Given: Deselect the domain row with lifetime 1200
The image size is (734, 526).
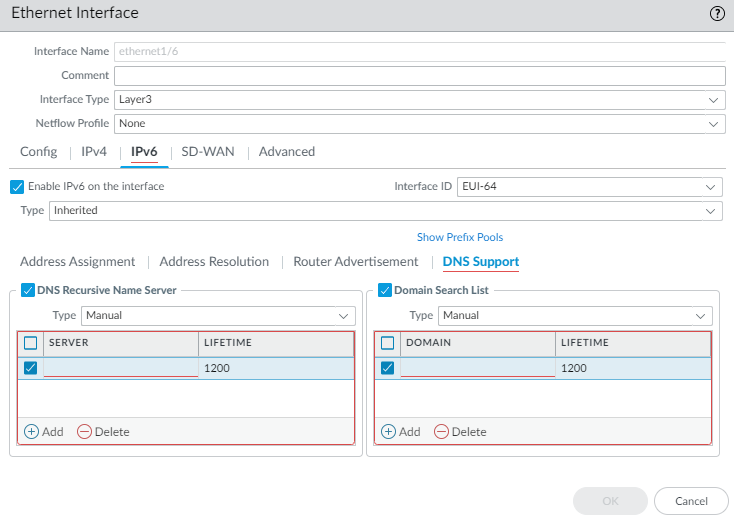Looking at the screenshot, I should click(388, 368).
